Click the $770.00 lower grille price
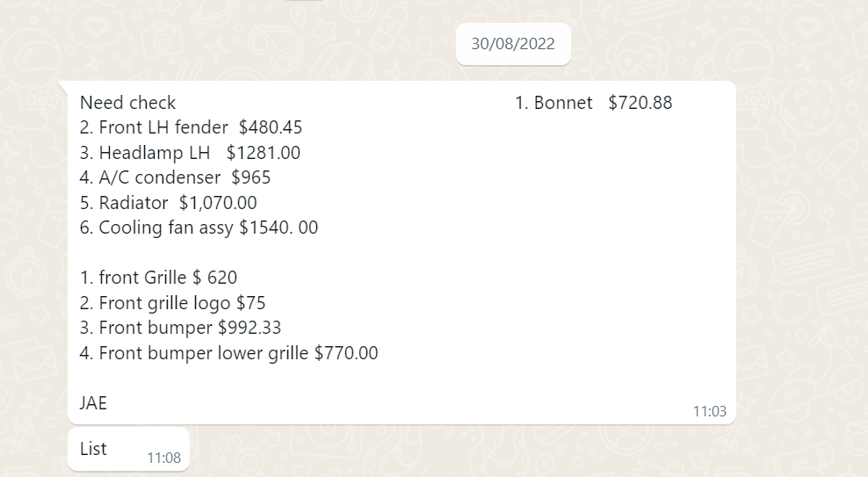This screenshot has width=868, height=477. tap(346, 353)
